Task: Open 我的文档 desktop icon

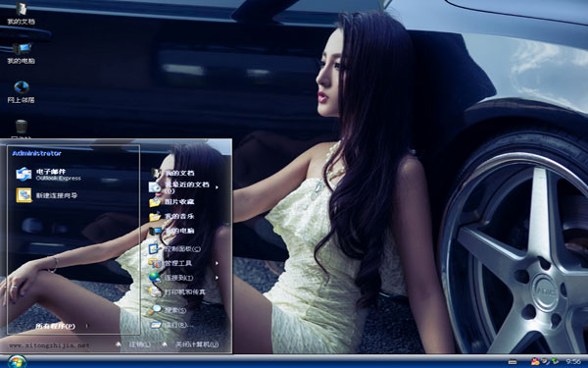Action: coord(21,14)
